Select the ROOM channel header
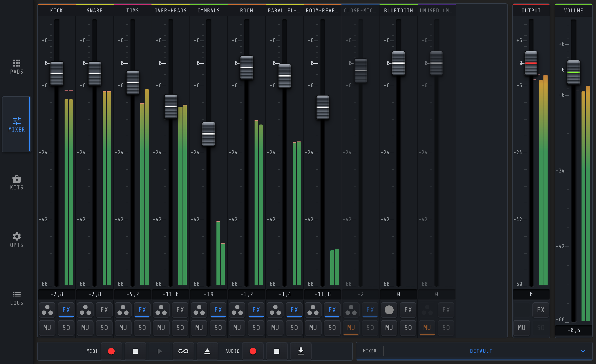This screenshot has width=596, height=364. pyautogui.click(x=246, y=11)
